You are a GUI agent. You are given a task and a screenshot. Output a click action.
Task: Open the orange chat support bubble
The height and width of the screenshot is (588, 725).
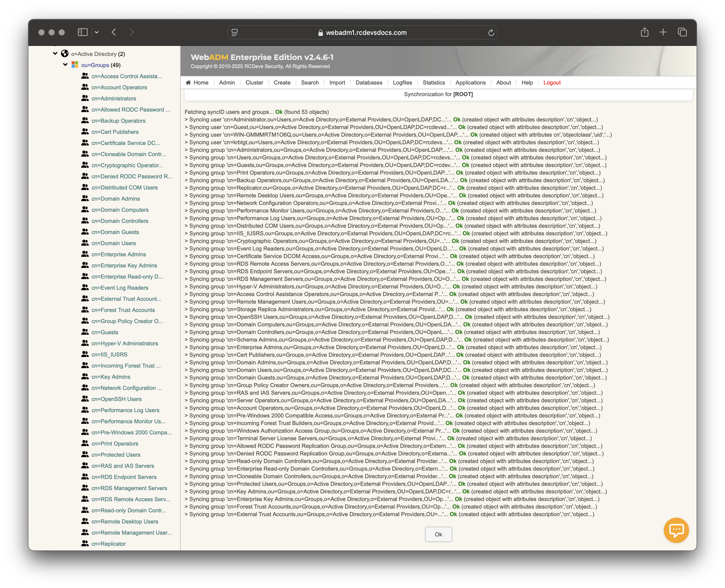[676, 530]
